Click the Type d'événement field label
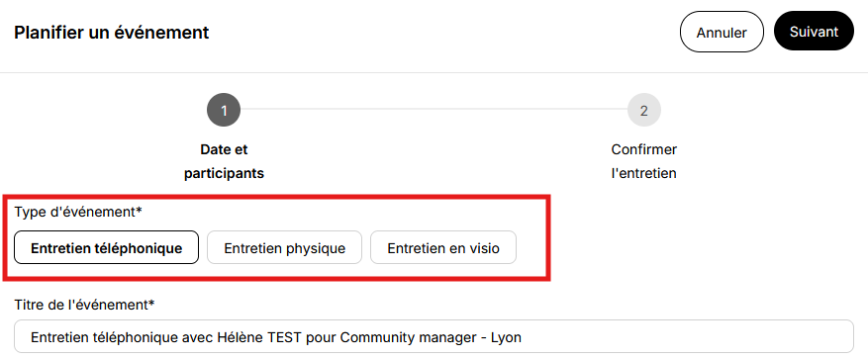The image size is (868, 359). [x=78, y=212]
